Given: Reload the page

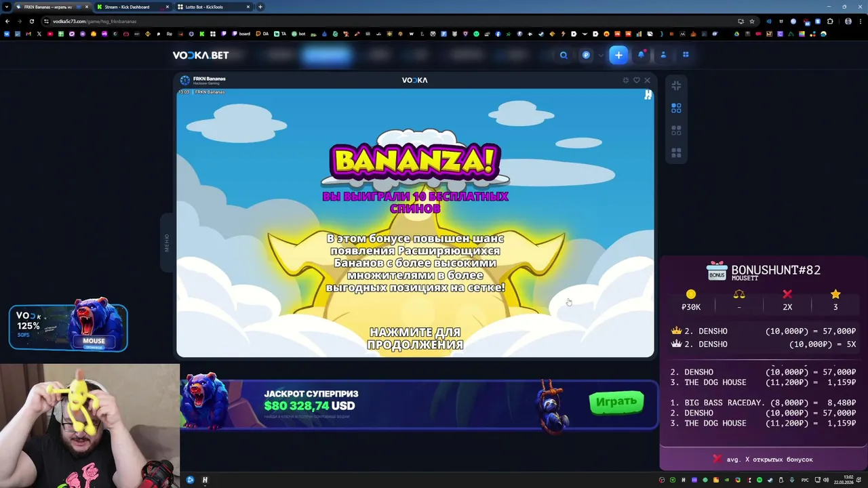Looking at the screenshot, I should tap(31, 21).
